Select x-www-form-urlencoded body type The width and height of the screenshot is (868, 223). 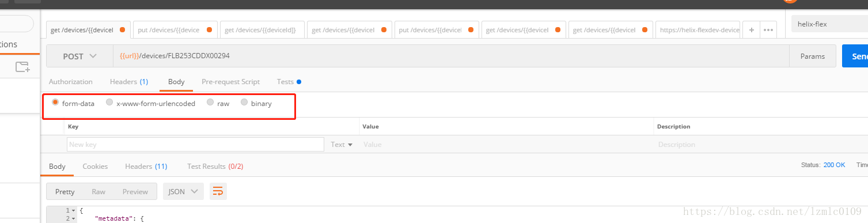click(x=150, y=103)
